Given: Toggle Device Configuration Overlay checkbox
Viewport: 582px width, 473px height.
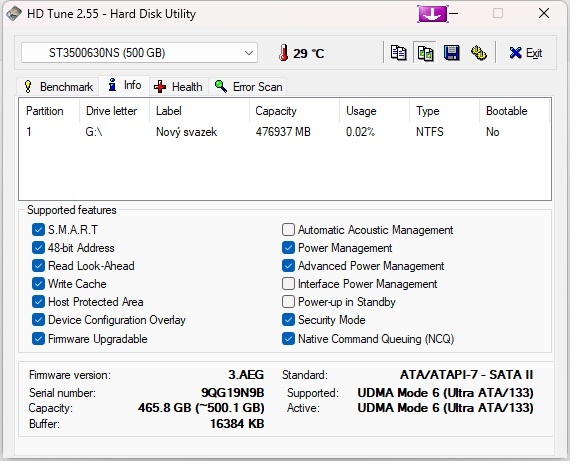Looking at the screenshot, I should [38, 320].
